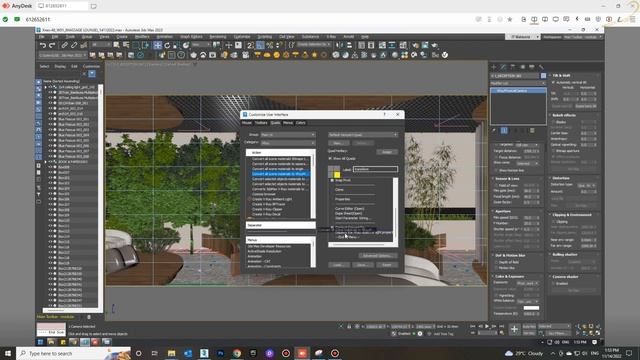Enable Bitmap aperture checkbox
Screen dimensions: 640x360
pyautogui.click(x=553, y=151)
